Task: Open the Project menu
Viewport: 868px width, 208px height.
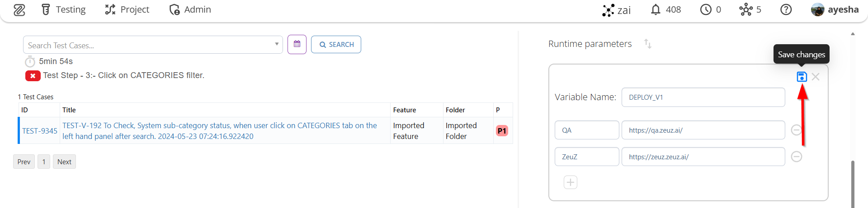Action: point(127,9)
